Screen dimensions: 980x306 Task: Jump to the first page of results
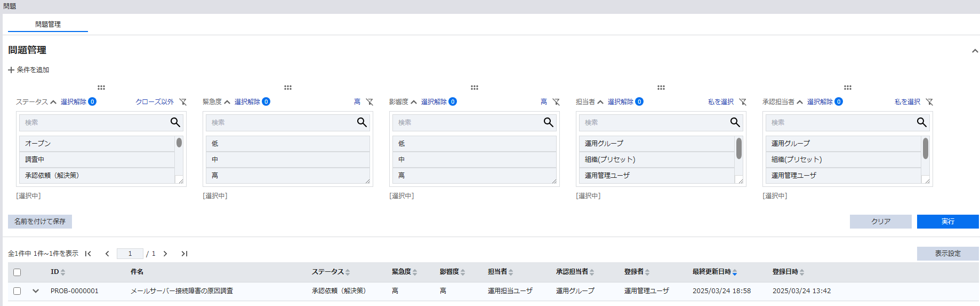tap(89, 254)
